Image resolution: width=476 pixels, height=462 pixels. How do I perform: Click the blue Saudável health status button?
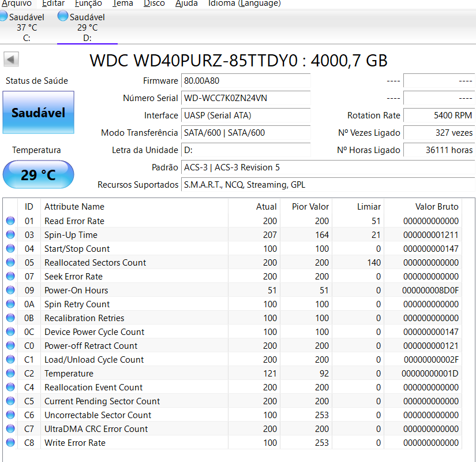(38, 113)
